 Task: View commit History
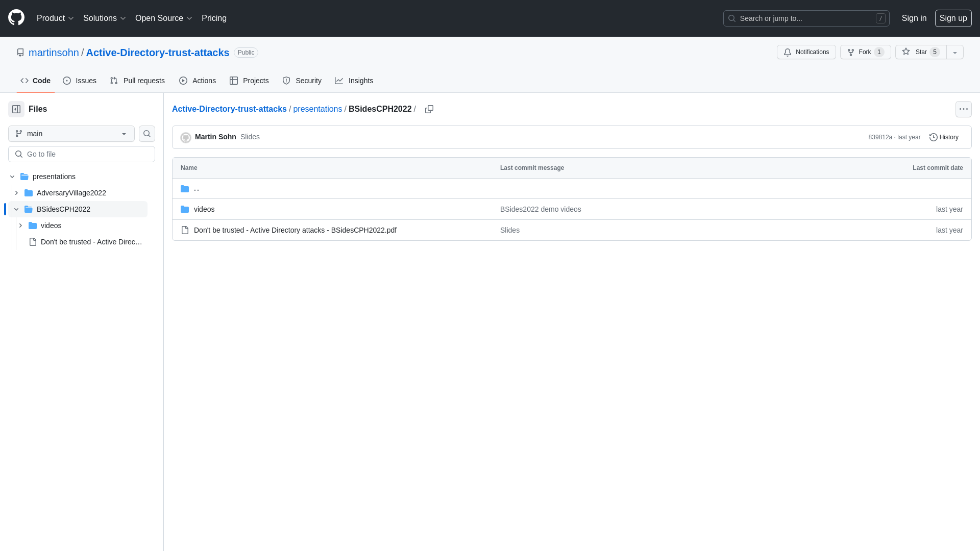(x=944, y=137)
